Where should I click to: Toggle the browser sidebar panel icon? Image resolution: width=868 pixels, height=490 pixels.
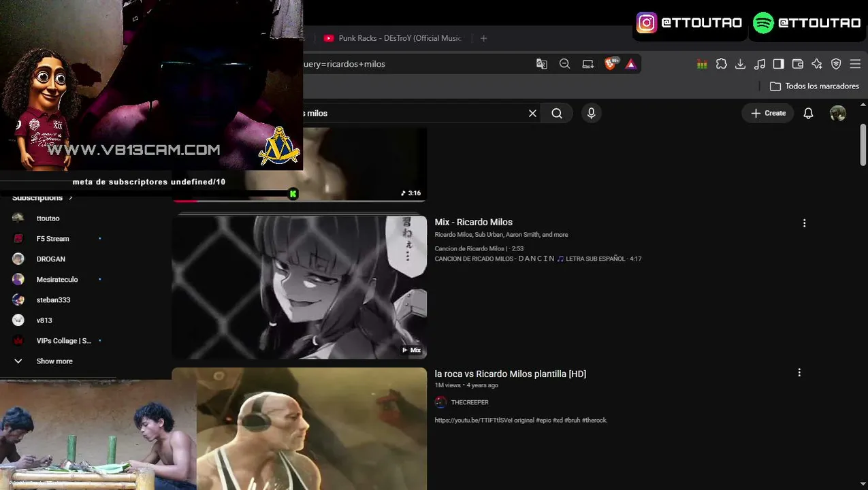tap(779, 64)
